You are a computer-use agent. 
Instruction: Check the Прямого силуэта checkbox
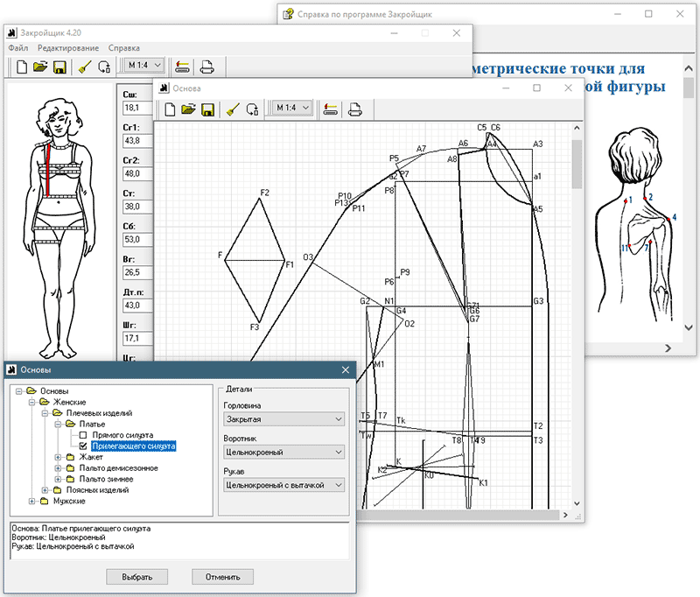84,435
